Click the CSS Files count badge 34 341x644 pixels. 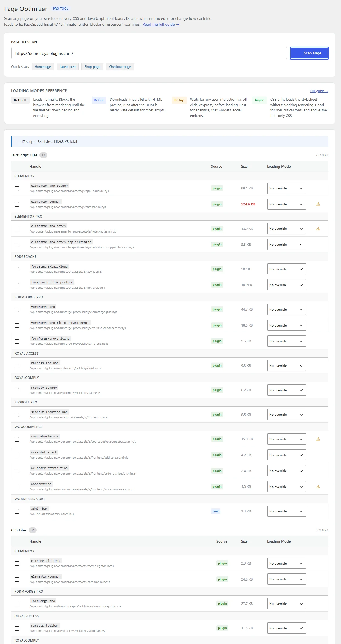click(x=33, y=530)
